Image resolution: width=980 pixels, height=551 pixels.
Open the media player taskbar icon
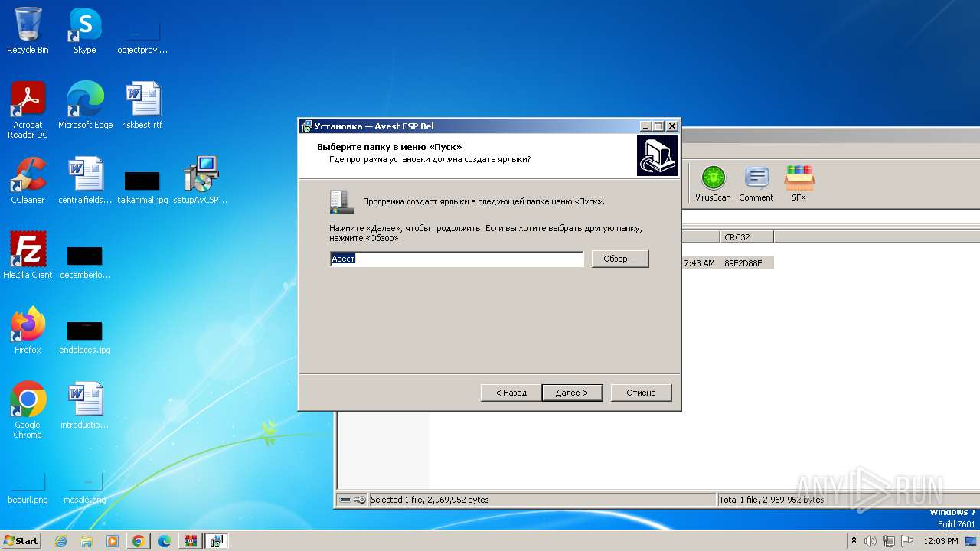[x=113, y=541]
